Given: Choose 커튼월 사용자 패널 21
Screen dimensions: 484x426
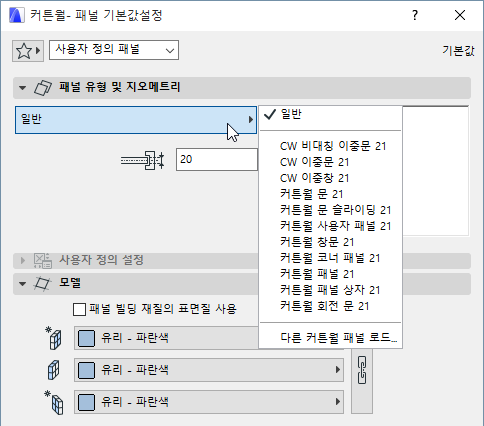Looking at the screenshot, I should [330, 226].
